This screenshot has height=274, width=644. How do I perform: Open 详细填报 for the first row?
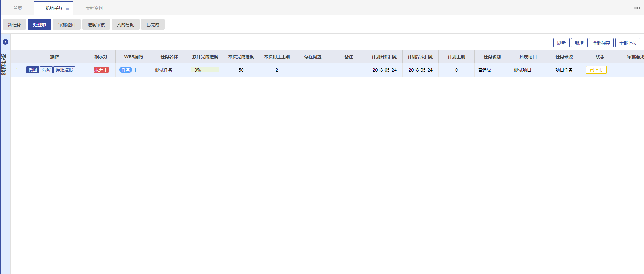point(64,70)
